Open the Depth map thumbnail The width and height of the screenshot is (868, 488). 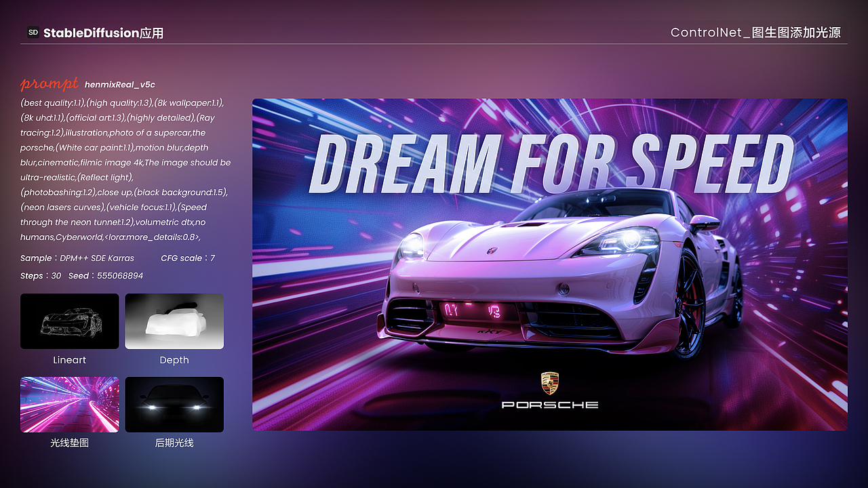point(174,321)
